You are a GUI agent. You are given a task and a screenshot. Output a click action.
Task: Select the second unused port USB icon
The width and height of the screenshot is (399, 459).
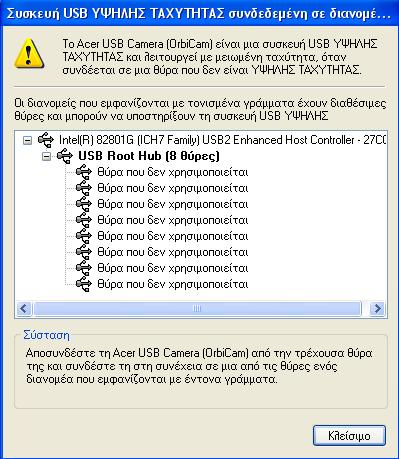coord(83,188)
